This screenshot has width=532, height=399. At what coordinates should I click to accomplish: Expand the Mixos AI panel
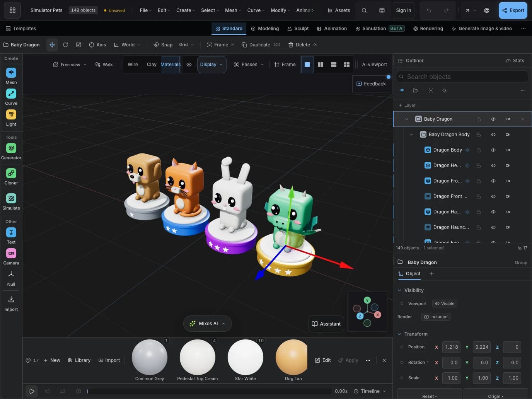click(x=208, y=324)
